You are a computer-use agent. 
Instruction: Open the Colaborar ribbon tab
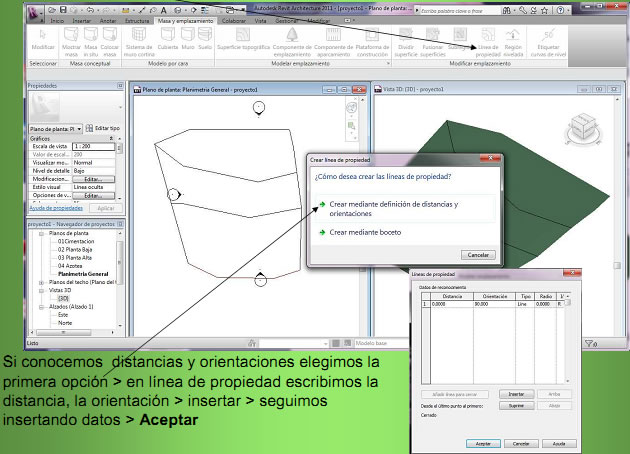pos(235,19)
